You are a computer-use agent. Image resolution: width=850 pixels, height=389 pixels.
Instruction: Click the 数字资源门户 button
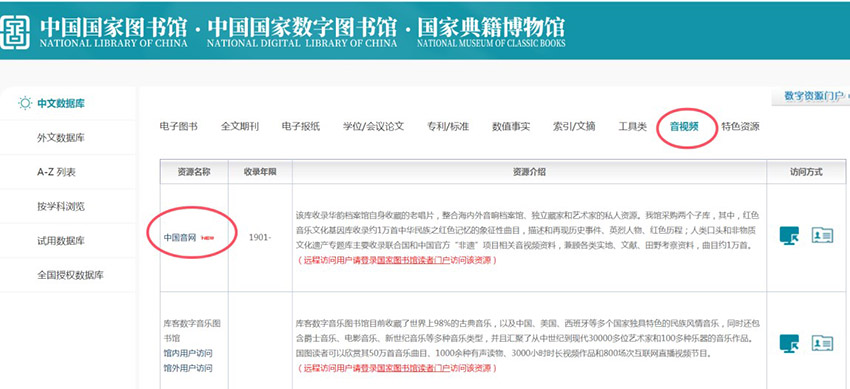(810, 96)
